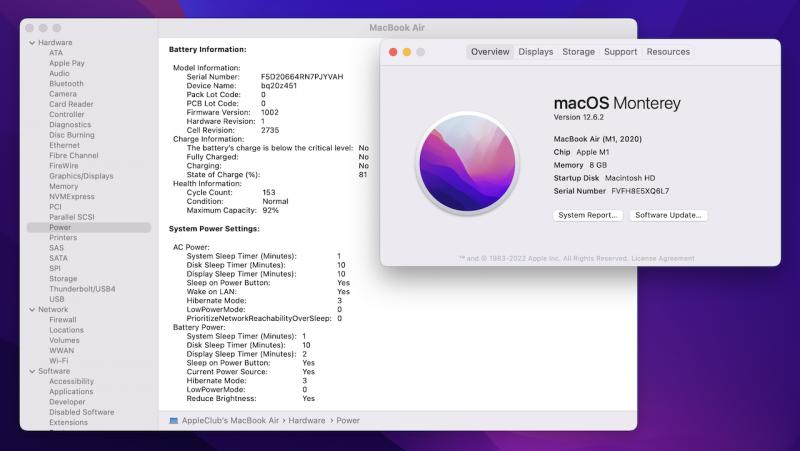Select Applications under Software
Image resolution: width=800 pixels, height=451 pixels.
click(x=71, y=392)
